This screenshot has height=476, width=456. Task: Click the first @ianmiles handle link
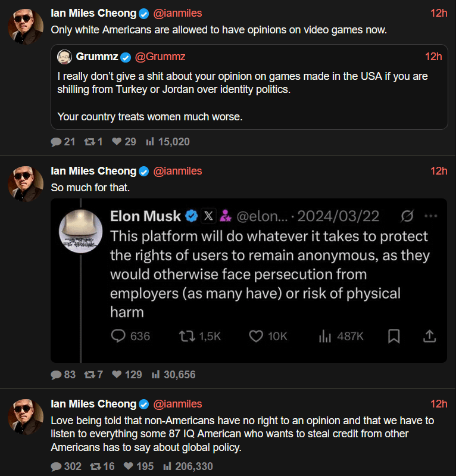coord(178,13)
